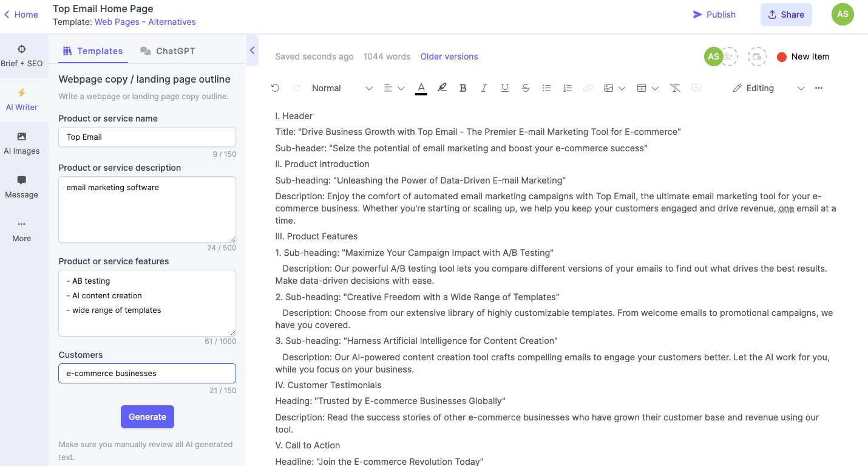
Task: Click the add collaborator icon
Action: [728, 57]
